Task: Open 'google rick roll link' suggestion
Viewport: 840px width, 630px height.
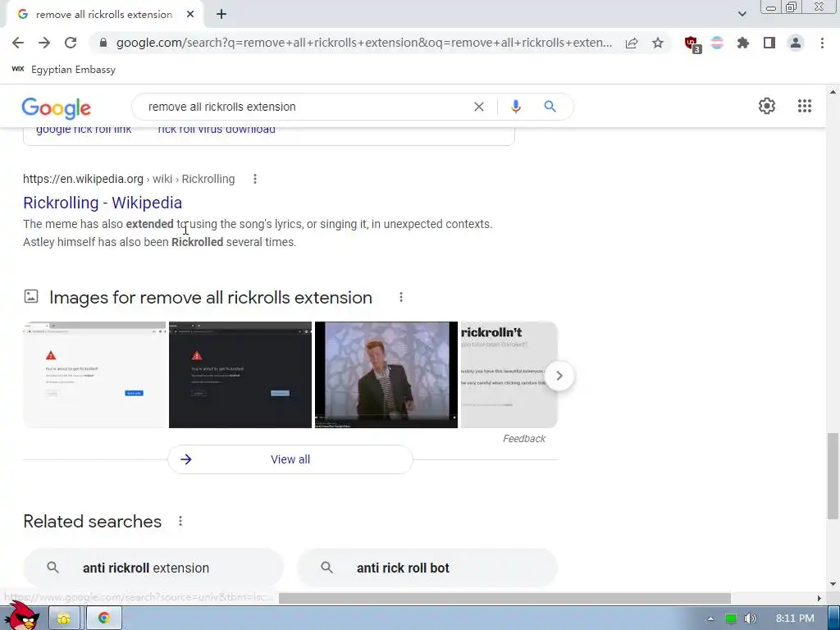Action: click(x=84, y=130)
